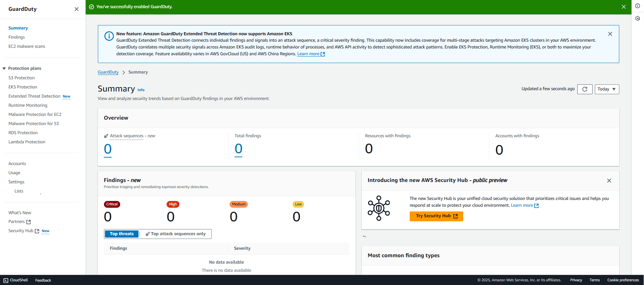Click the Attack sequences label
644x285 pixels.
pyautogui.click(x=127, y=136)
